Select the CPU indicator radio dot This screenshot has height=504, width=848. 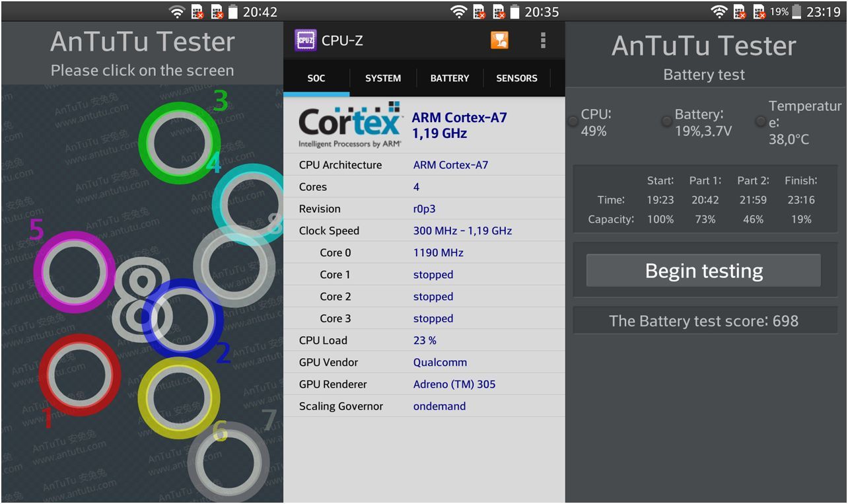573,122
